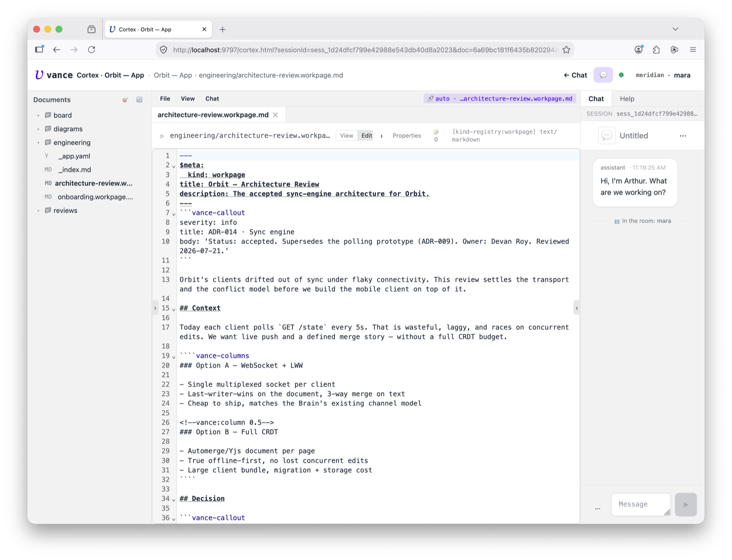Image resolution: width=732 pixels, height=560 pixels.
Task: Click the browser back arrow
Action: tap(56, 49)
